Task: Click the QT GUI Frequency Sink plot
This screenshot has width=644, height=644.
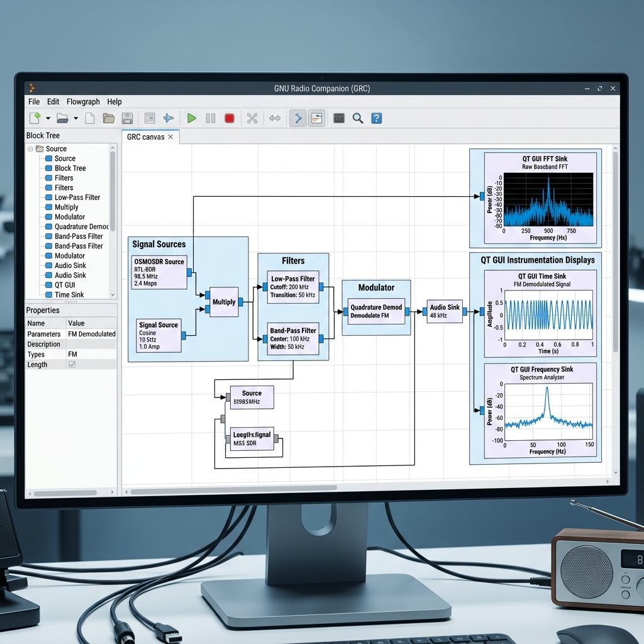Action: pos(548,412)
